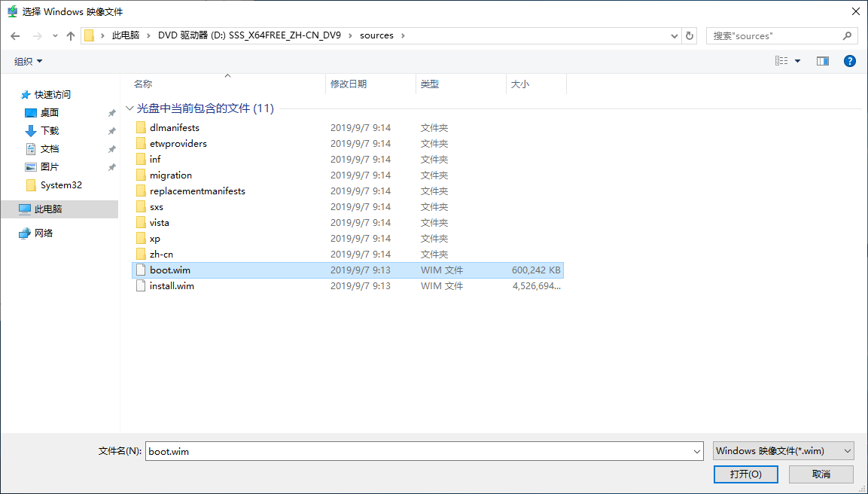Open the help question mark icon
868x494 pixels.
click(850, 61)
